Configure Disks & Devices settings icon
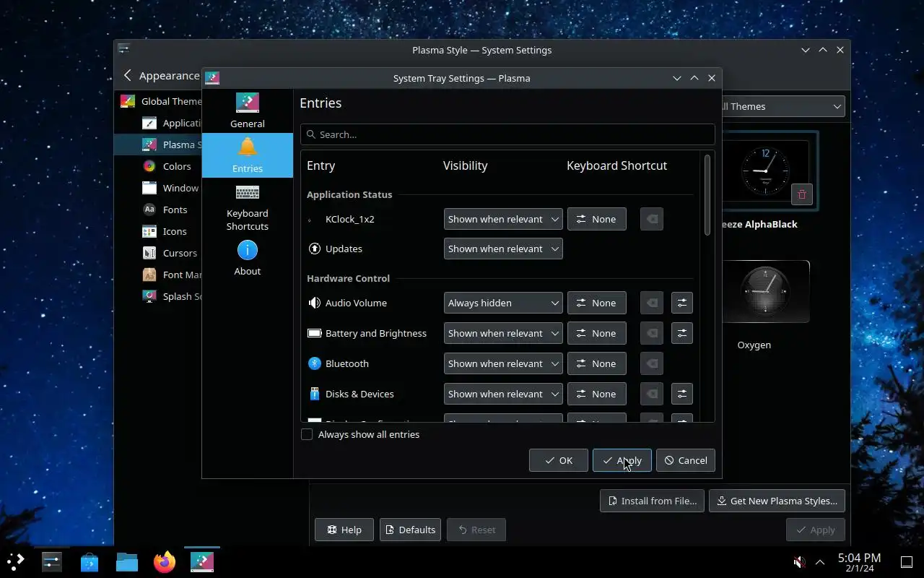 point(682,394)
